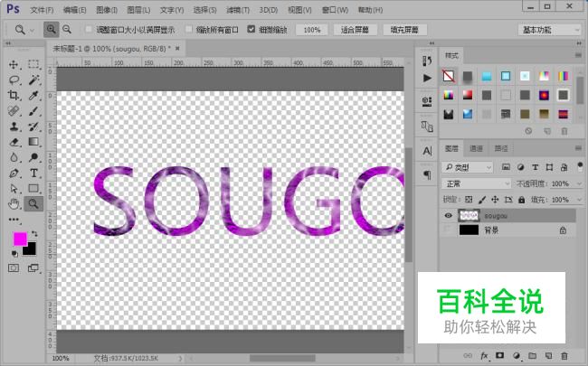This screenshot has width=588, height=366.
Task: Open the Character panel icon
Action: click(x=427, y=151)
